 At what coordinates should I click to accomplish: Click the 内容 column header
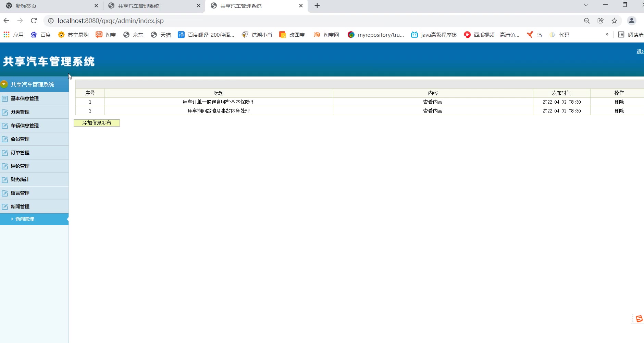433,93
